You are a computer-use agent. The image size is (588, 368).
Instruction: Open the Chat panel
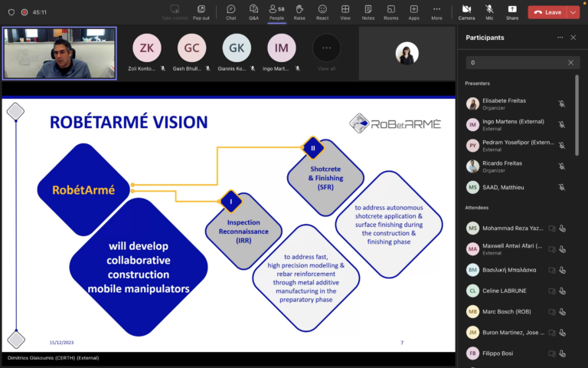pos(231,12)
